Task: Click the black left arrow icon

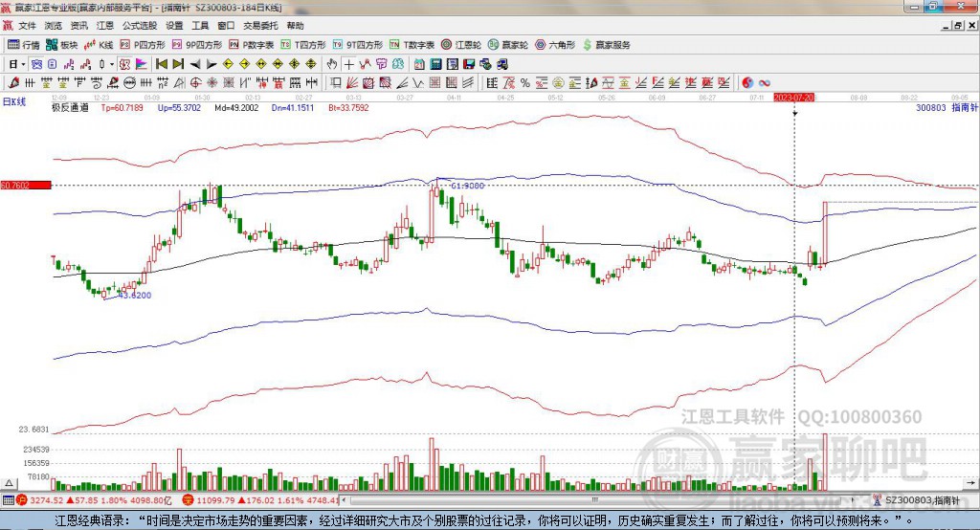Action: (195, 64)
